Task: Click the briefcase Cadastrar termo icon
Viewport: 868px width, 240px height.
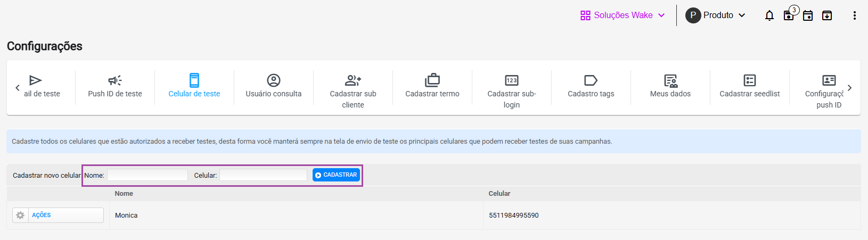Action: click(x=432, y=80)
